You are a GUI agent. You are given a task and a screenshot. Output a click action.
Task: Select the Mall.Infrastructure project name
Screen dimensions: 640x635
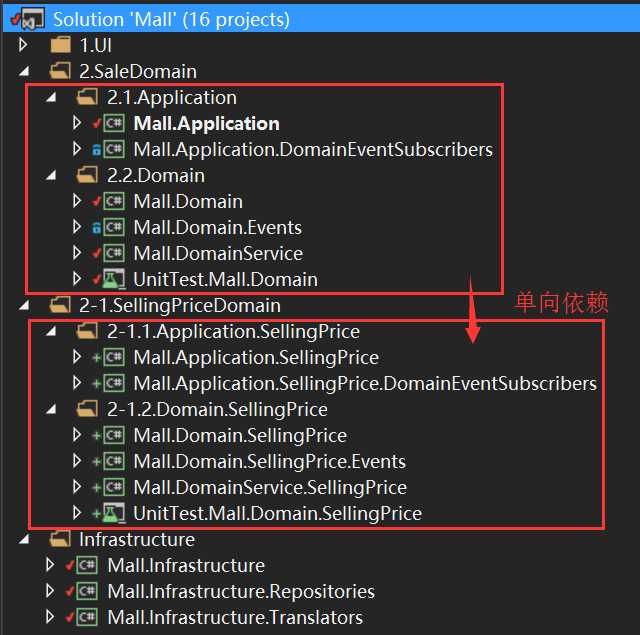[186, 566]
